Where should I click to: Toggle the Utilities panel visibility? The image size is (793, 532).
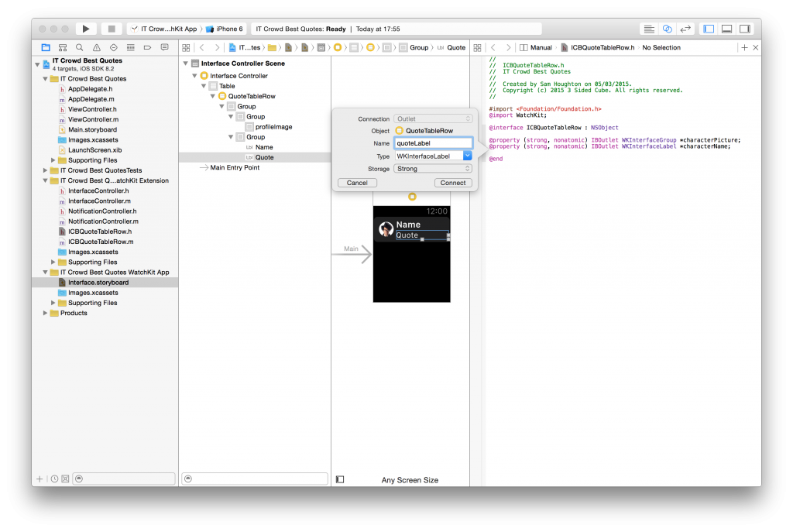[744, 28]
